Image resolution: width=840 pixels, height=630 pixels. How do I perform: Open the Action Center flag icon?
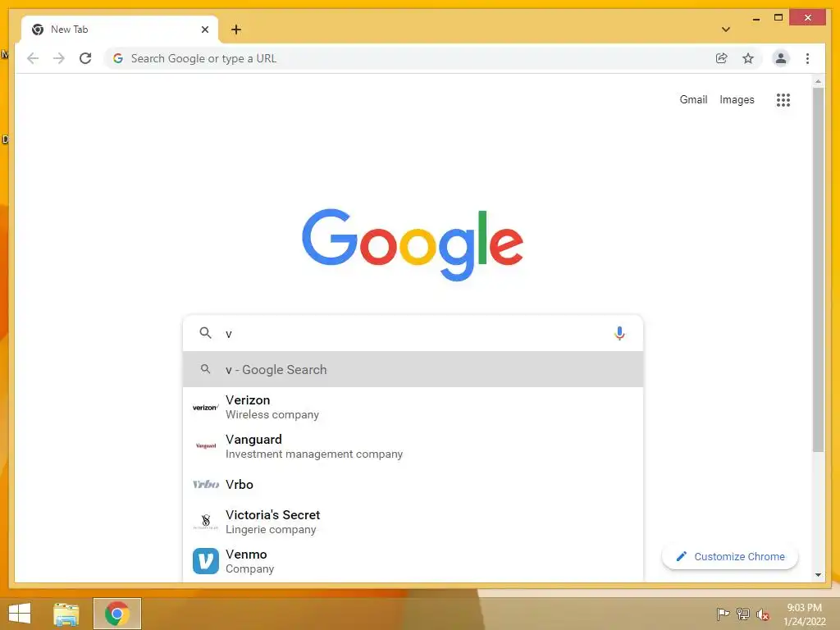[x=723, y=614]
